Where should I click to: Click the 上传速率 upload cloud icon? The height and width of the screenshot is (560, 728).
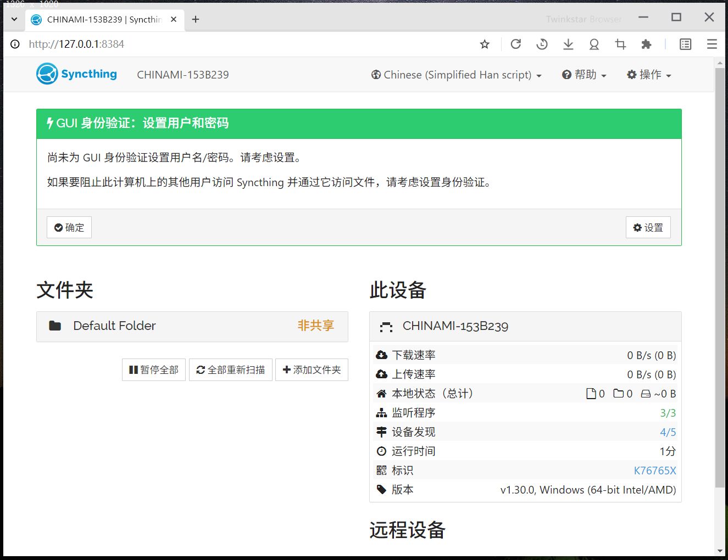pyautogui.click(x=381, y=374)
